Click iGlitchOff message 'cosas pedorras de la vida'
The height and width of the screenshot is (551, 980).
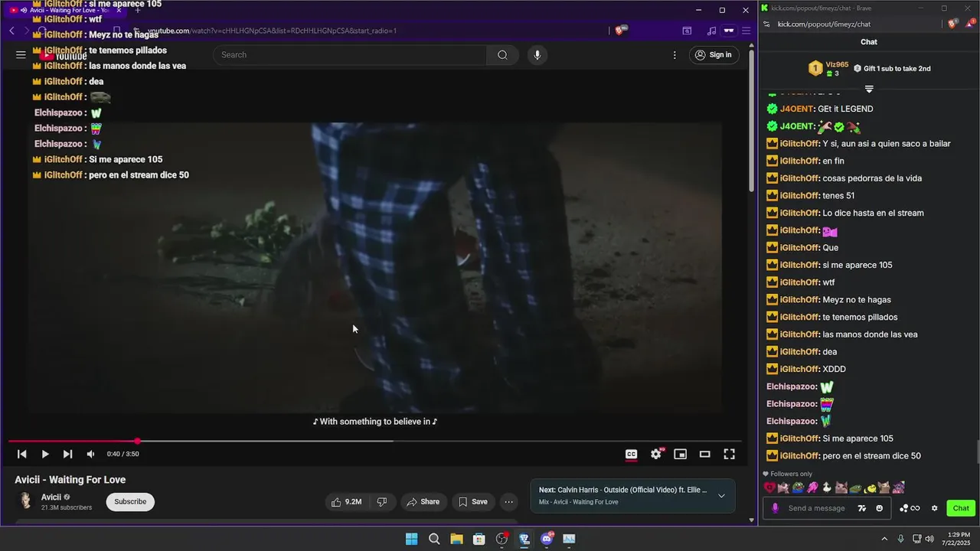click(x=872, y=178)
